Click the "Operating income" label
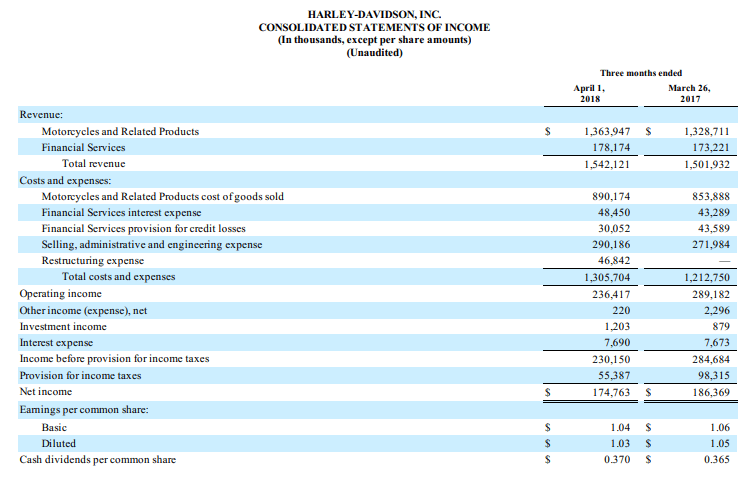756x478 pixels. [61, 294]
